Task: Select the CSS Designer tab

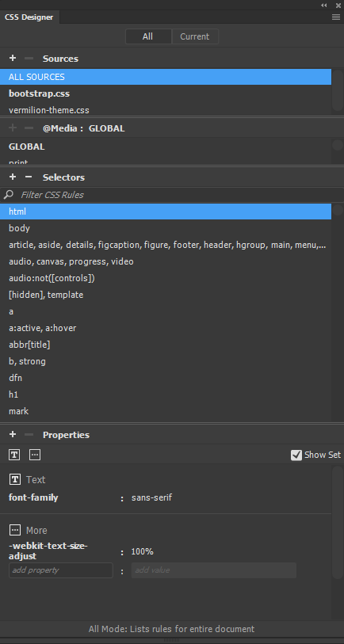Action: [x=29, y=17]
